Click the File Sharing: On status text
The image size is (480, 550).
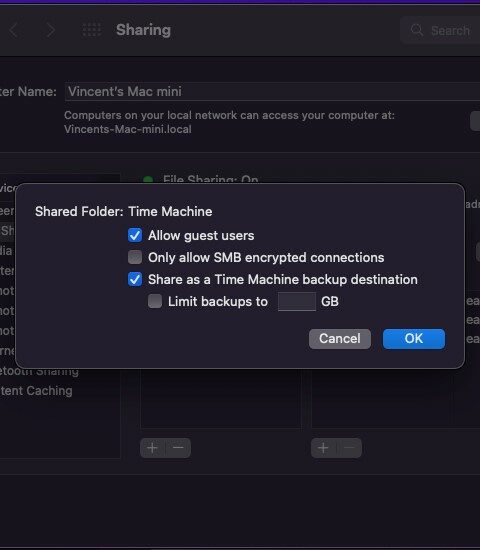(x=211, y=179)
